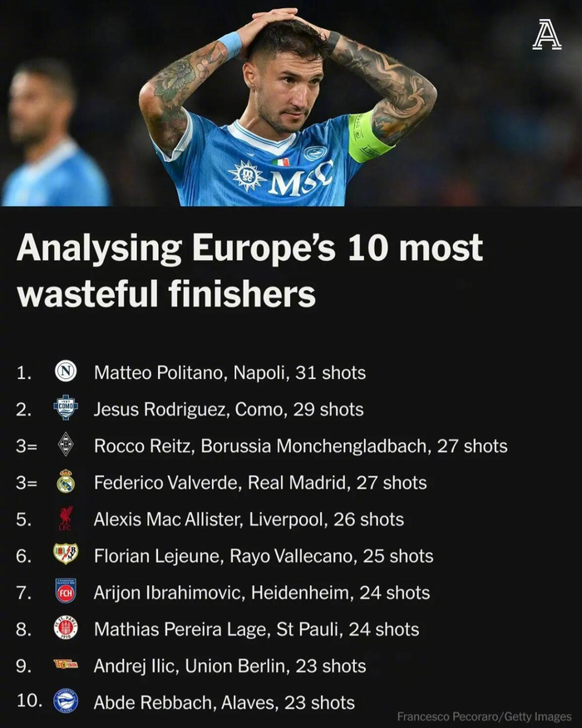Click the Matteo Politano, Napoli entry
Image resolution: width=582 pixels, height=728 pixels.
[229, 372]
